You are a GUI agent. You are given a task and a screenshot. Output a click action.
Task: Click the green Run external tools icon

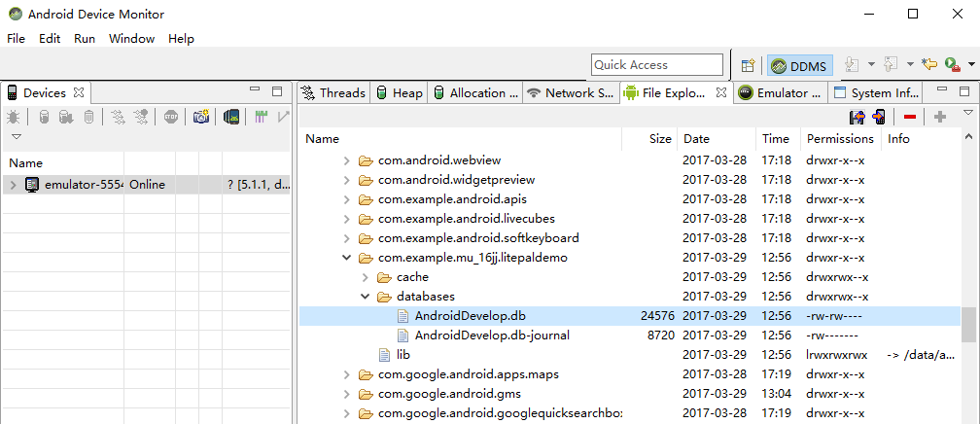point(952,64)
